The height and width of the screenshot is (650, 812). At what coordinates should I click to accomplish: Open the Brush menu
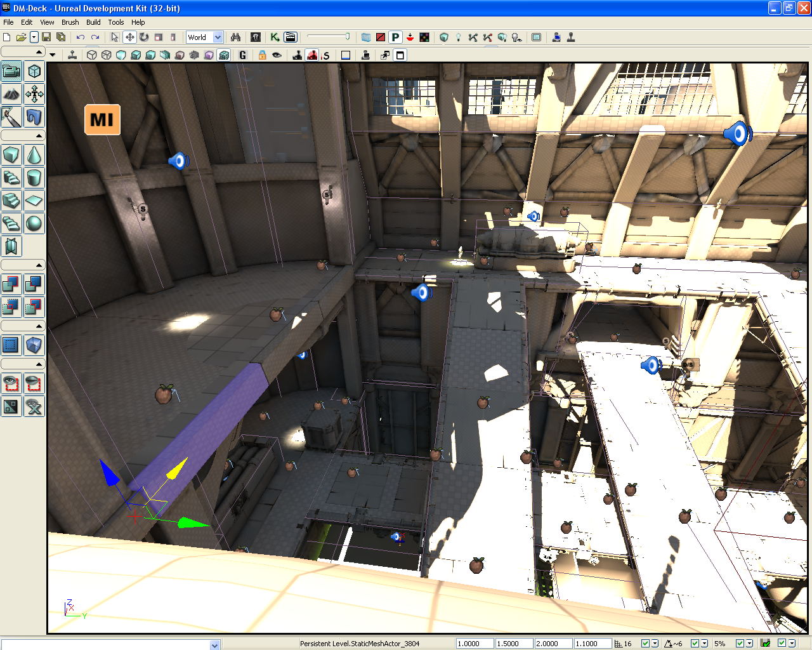click(70, 22)
